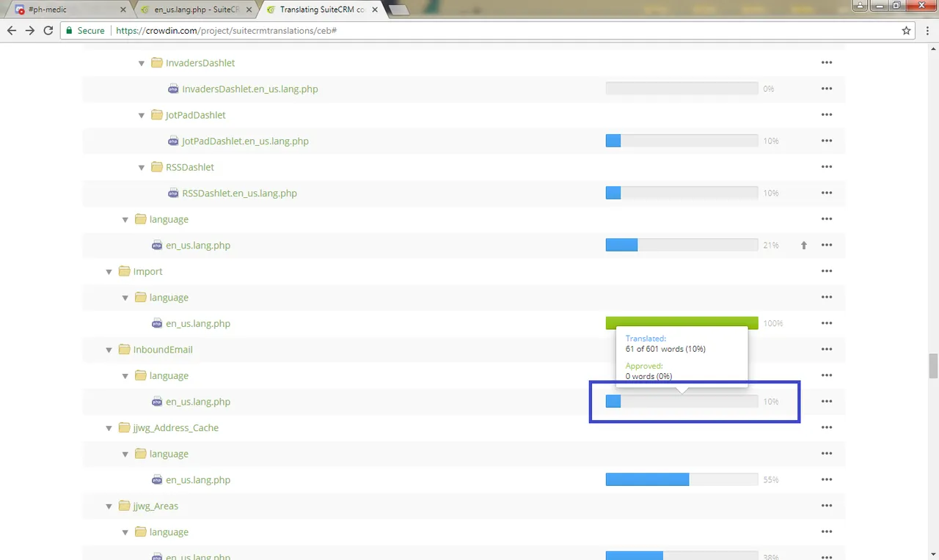Click the 55% translation progress bar
The height and width of the screenshot is (560, 939).
tap(682, 479)
